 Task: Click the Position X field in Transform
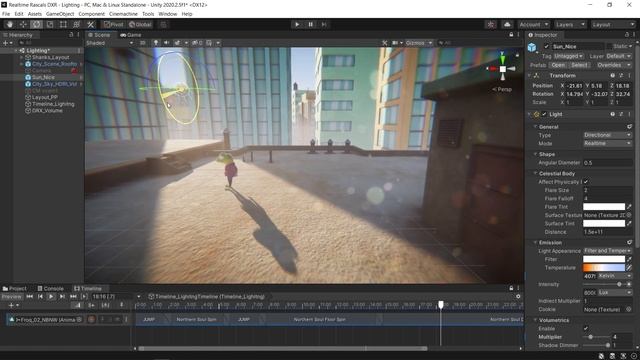click(x=575, y=86)
